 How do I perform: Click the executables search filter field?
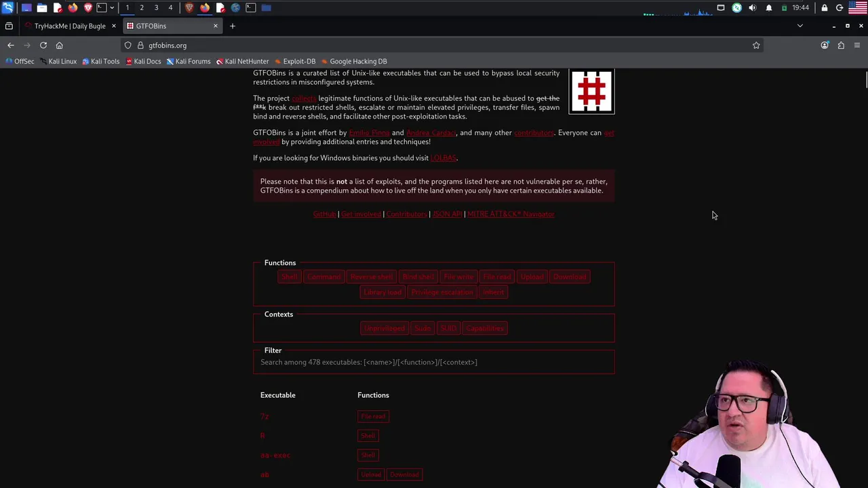click(434, 362)
